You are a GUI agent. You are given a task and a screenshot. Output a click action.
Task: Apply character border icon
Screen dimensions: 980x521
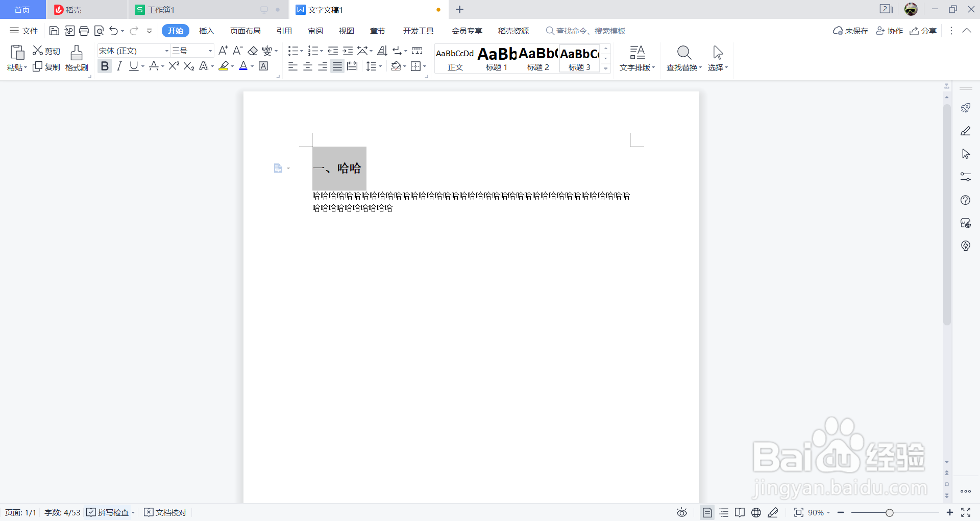(x=263, y=66)
